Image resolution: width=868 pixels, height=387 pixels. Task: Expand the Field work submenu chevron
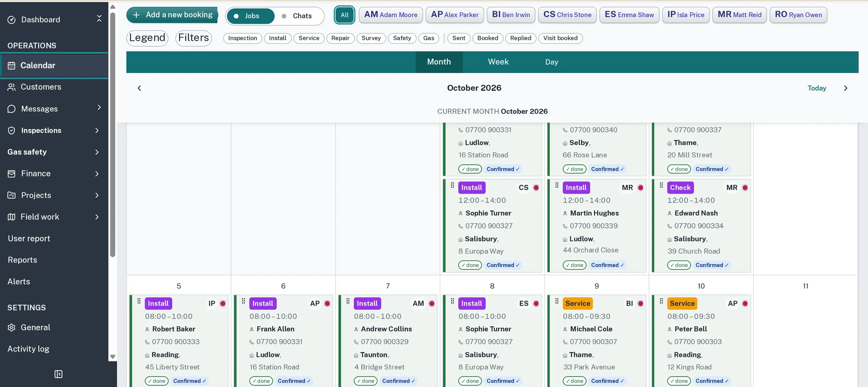(x=97, y=217)
